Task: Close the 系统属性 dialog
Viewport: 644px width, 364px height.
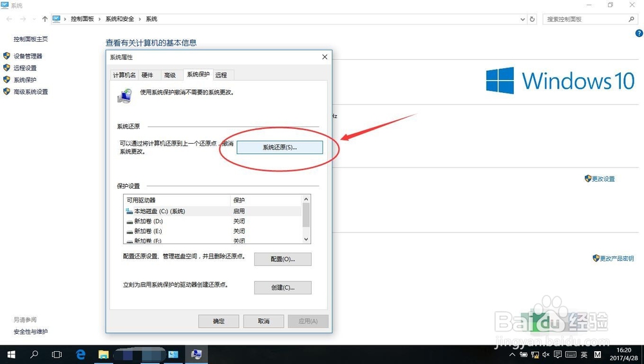Action: pyautogui.click(x=325, y=57)
